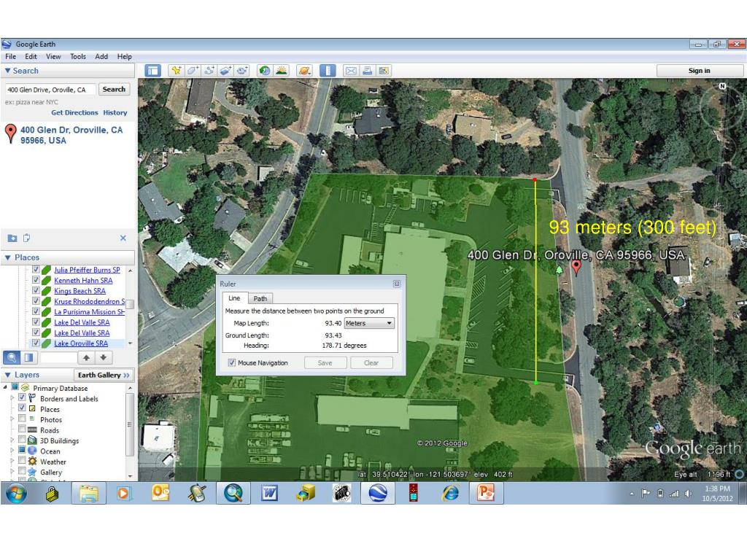Add a polygon from the toolbar

click(193, 71)
